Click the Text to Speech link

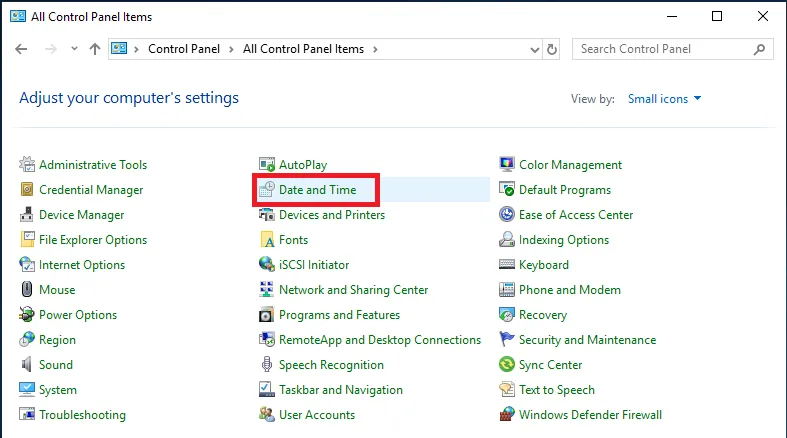(557, 390)
